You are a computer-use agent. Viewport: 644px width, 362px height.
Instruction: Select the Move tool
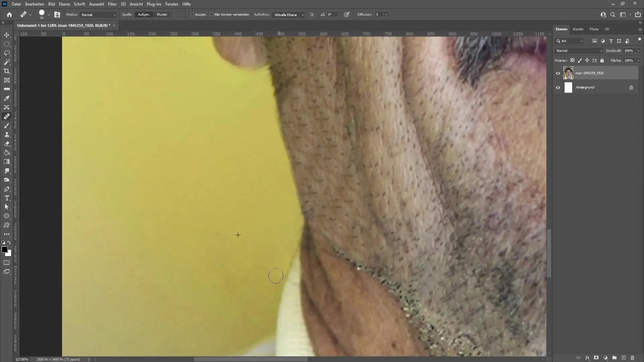(x=7, y=34)
